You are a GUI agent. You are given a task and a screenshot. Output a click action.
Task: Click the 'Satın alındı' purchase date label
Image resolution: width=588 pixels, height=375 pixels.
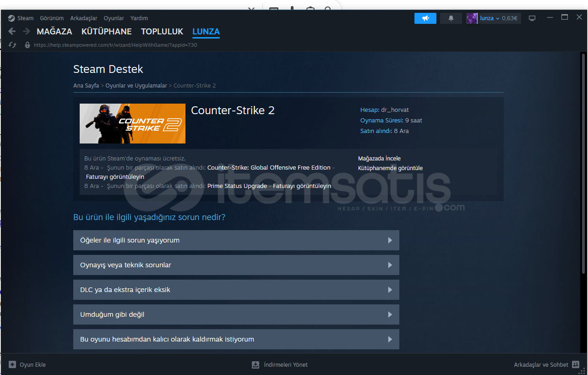click(376, 131)
